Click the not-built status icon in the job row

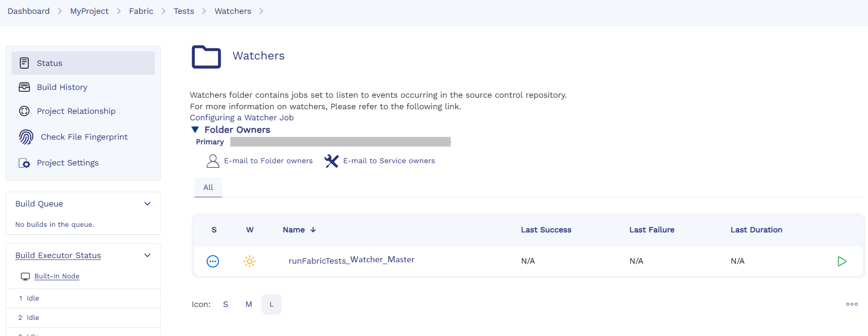(213, 261)
